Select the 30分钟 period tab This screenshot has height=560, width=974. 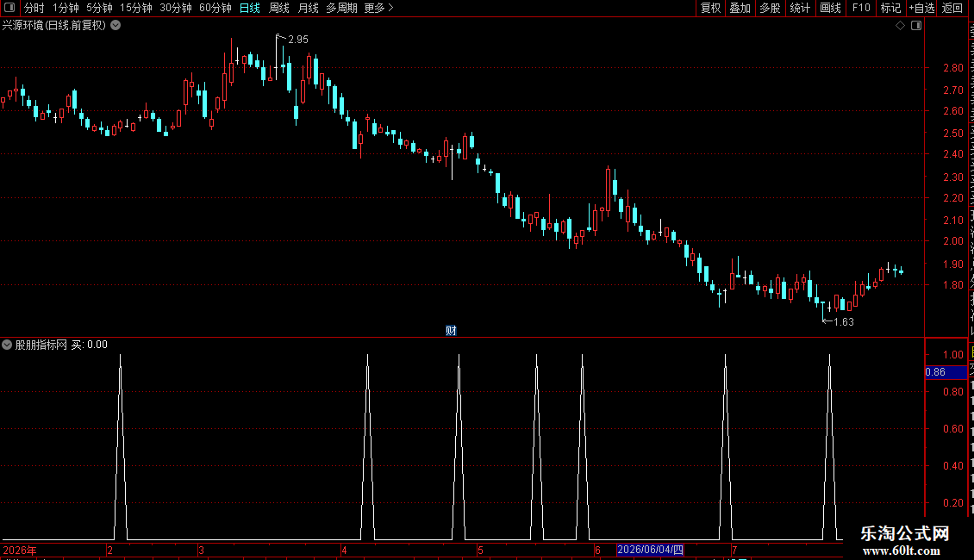176,8
